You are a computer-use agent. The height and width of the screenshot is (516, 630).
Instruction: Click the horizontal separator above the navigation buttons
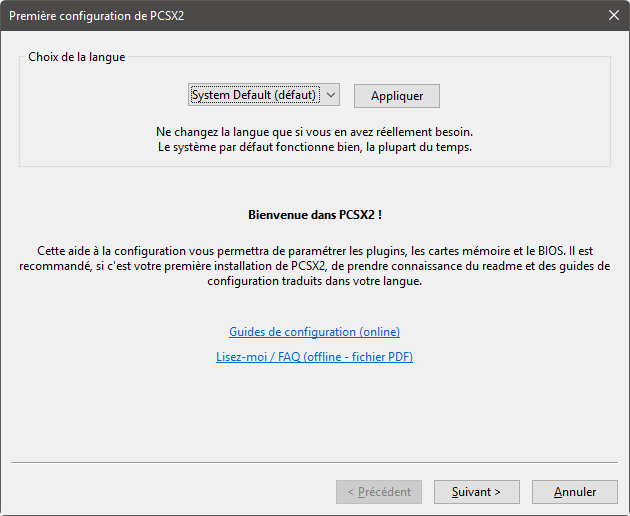pyautogui.click(x=314, y=462)
